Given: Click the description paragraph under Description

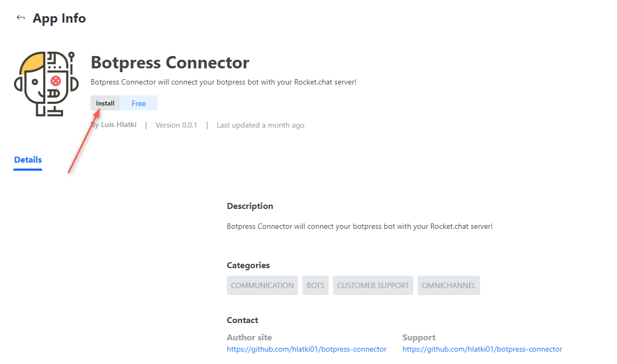Looking at the screenshot, I should (359, 226).
